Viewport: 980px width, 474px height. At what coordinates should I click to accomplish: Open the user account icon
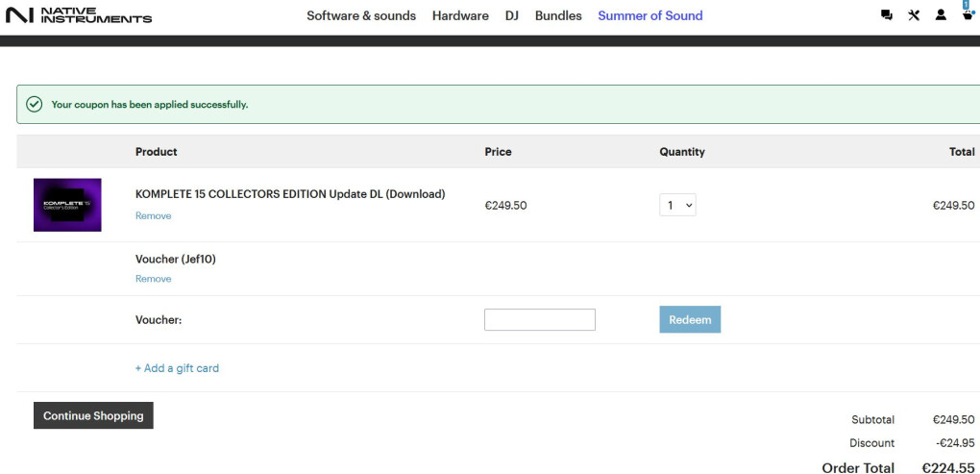(x=941, y=15)
